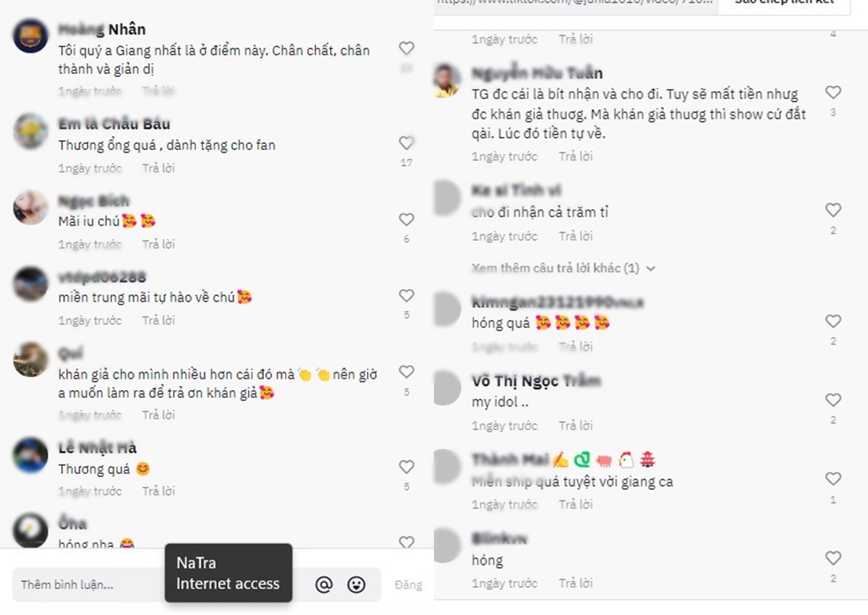Tap the heart next to "Mãi iu chú" comment

pyautogui.click(x=407, y=219)
